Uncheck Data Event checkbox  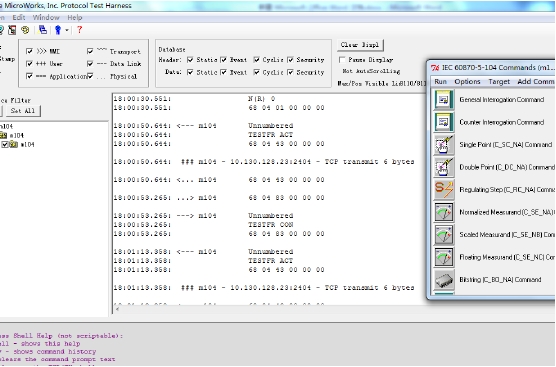tap(223, 72)
